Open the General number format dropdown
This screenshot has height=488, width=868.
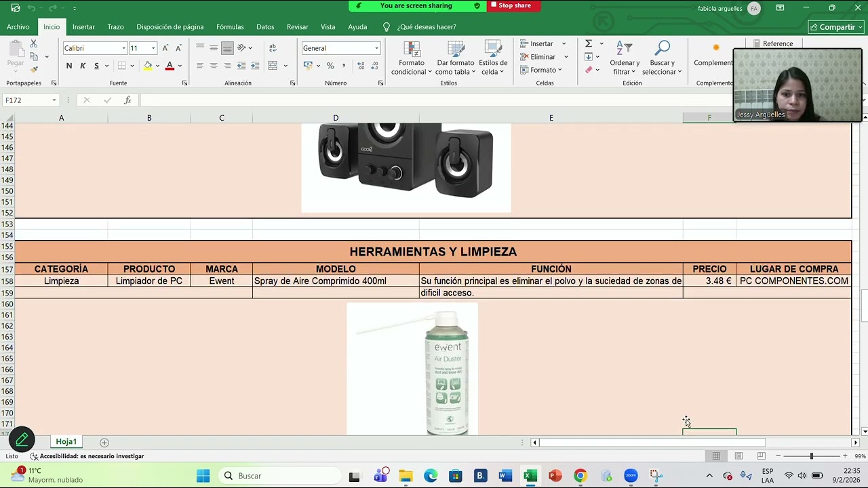coord(376,48)
